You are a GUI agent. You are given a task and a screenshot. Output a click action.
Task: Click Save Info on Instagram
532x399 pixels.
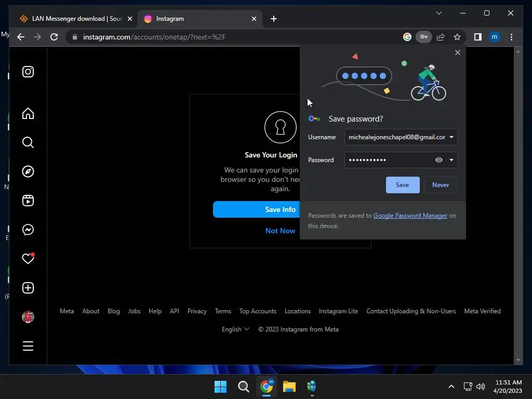click(x=256, y=209)
